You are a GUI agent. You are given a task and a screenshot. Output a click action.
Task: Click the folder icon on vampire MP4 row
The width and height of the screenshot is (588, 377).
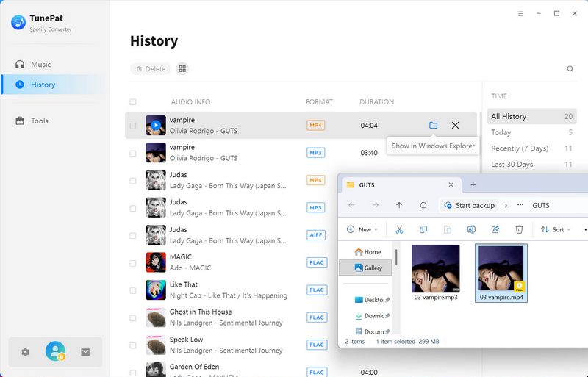433,126
